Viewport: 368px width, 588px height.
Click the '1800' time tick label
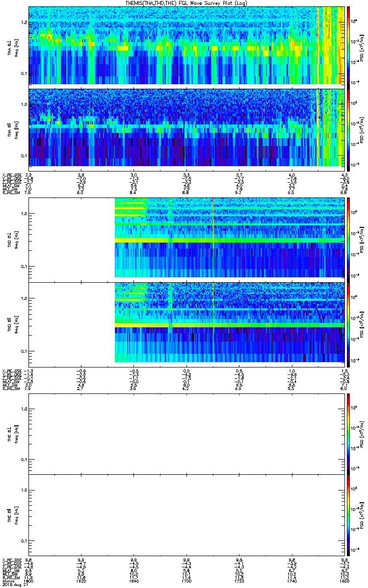[344, 581]
